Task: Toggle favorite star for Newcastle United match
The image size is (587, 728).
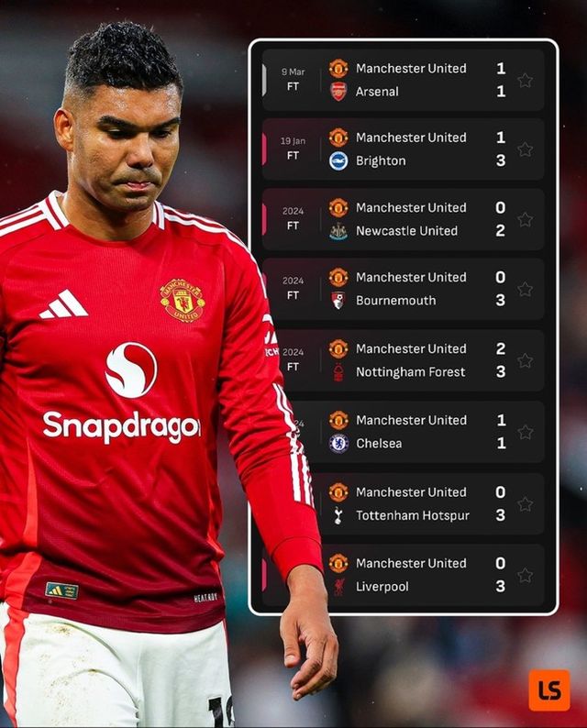Action: point(525,220)
